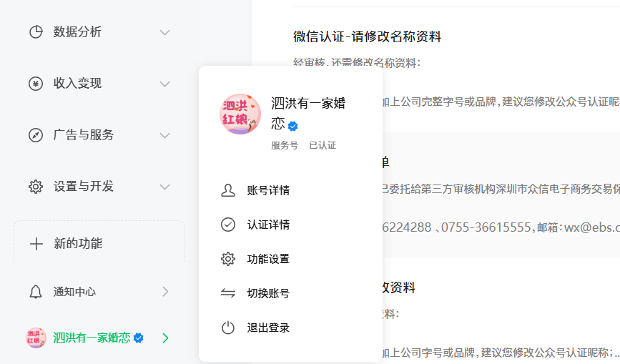Click the verified badge next to popup account name
Viewport: 620px width, 364px height.
tap(293, 126)
